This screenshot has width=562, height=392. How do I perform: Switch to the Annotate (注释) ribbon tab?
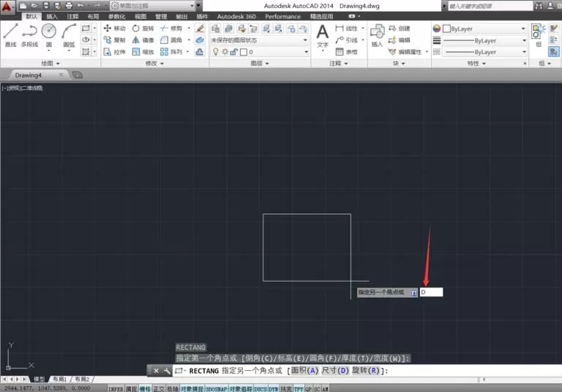click(x=72, y=17)
